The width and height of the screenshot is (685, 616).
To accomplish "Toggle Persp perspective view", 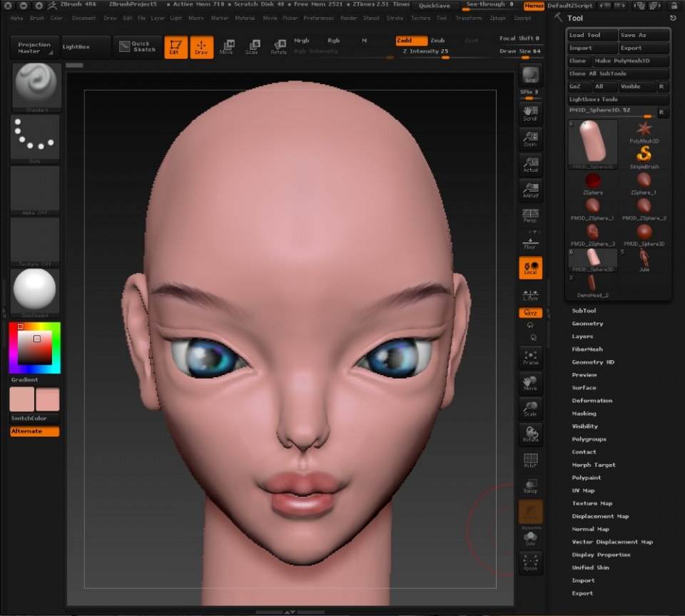I will pyautogui.click(x=530, y=215).
